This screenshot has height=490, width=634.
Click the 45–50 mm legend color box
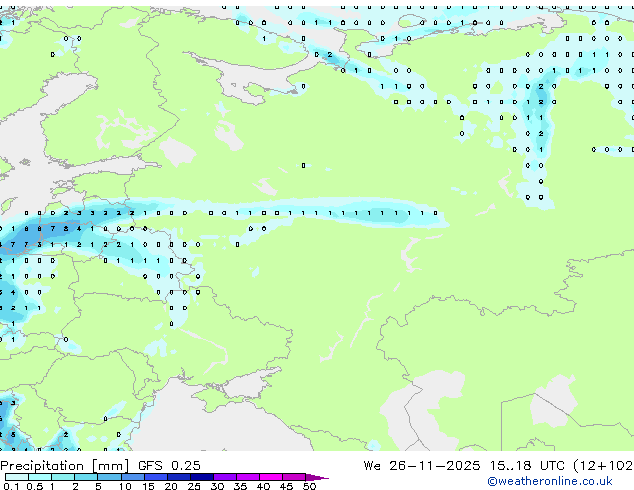pyautogui.click(x=294, y=477)
